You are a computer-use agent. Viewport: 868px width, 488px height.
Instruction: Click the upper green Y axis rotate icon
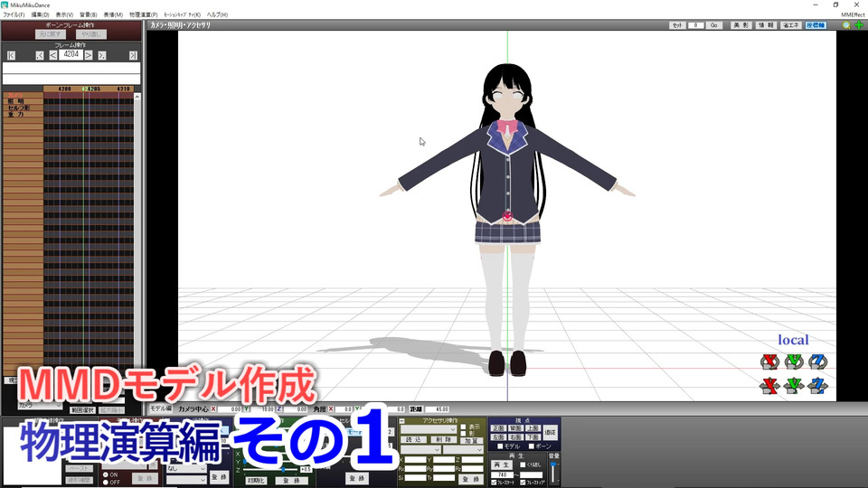tap(794, 361)
